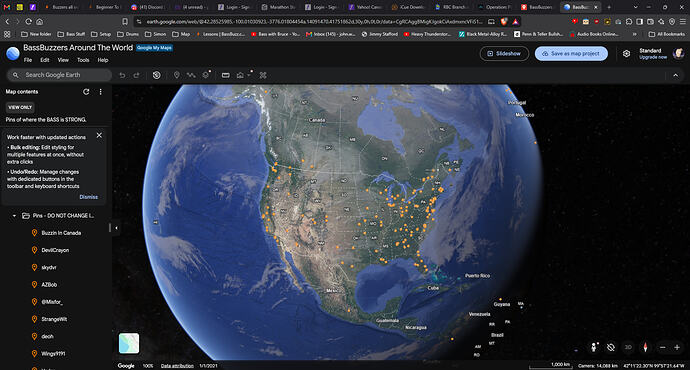Open Earth settings gear icon
Image resolution: width=690 pixels, height=370 pixels.
pos(626,54)
